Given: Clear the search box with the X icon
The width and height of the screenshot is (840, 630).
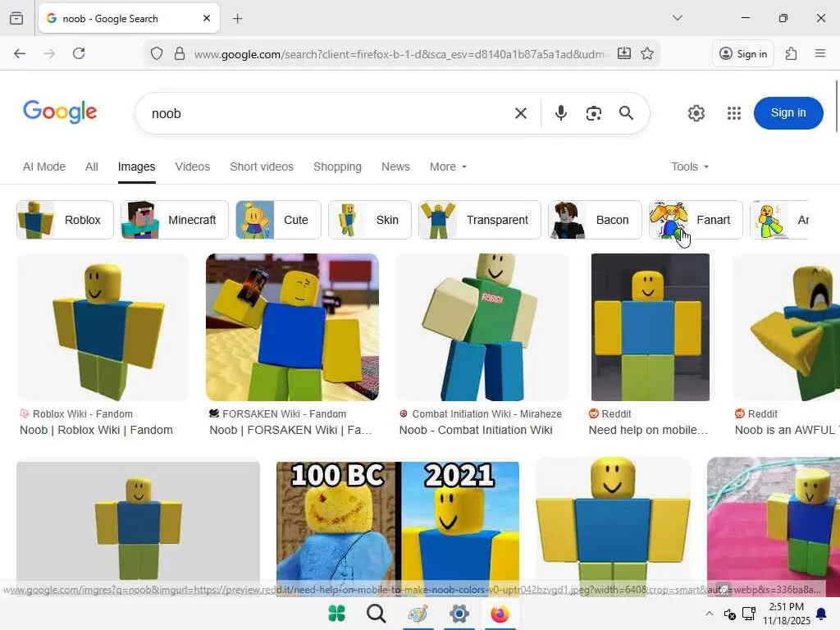Looking at the screenshot, I should (x=520, y=113).
